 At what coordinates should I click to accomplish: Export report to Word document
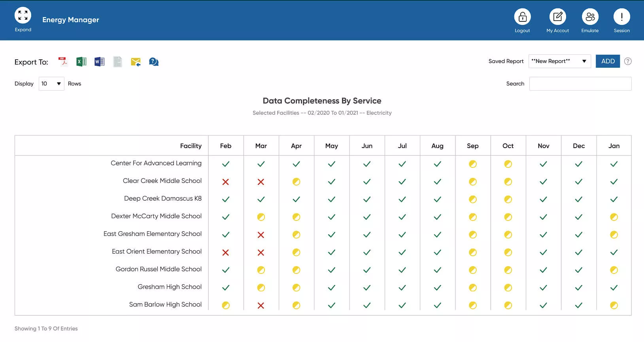pos(99,62)
